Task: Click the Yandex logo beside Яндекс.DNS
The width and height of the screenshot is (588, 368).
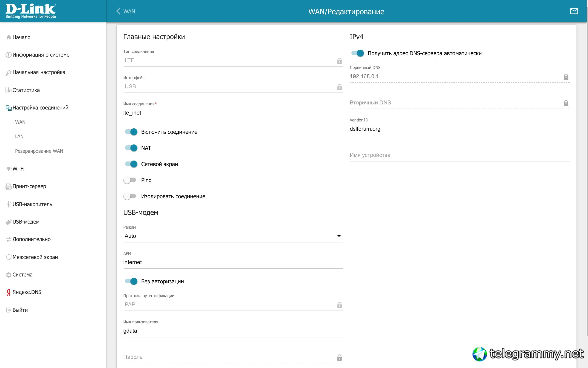Action: click(x=8, y=292)
